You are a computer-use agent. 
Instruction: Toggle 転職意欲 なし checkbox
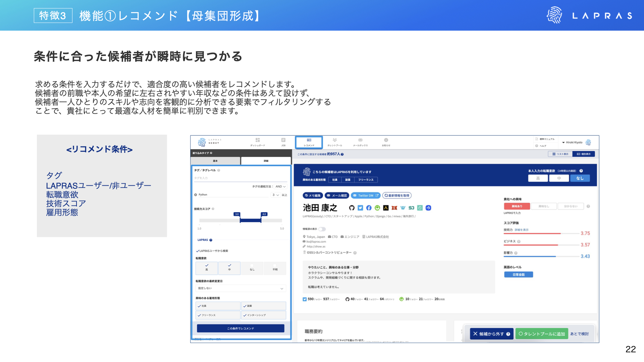[x=252, y=268]
